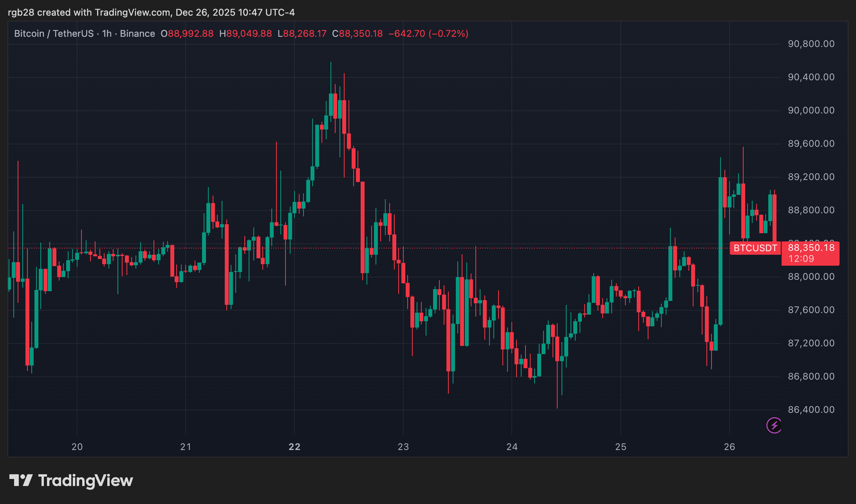This screenshot has height=504, width=856.
Task: Click the low value L88,268.17
Action: pyautogui.click(x=302, y=33)
